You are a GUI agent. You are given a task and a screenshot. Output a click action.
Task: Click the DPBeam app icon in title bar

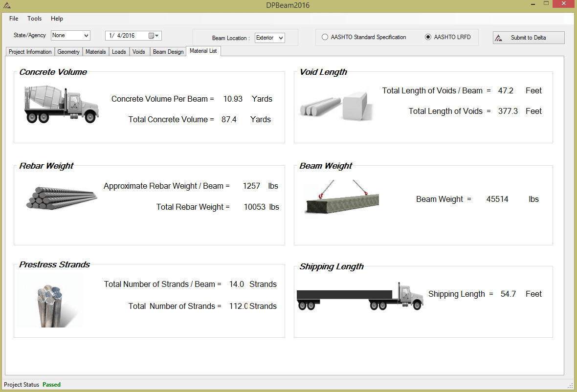(7, 5)
